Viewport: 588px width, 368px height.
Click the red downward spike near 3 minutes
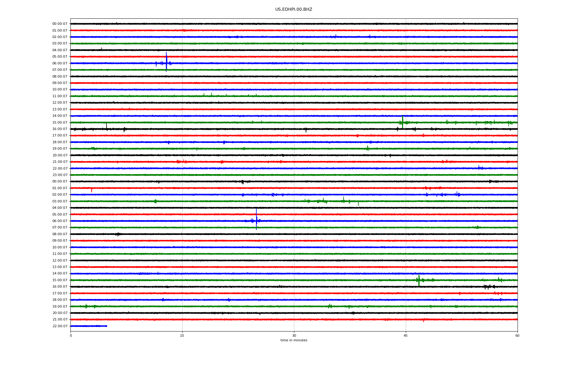pyautogui.click(x=92, y=190)
